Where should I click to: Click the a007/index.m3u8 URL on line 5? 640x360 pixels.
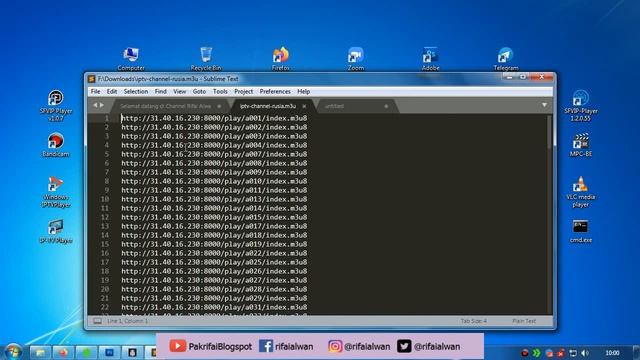tap(214, 154)
